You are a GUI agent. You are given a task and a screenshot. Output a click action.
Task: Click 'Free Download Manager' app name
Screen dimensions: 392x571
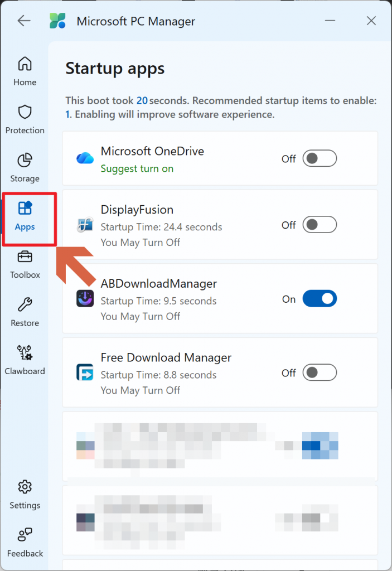click(x=166, y=357)
